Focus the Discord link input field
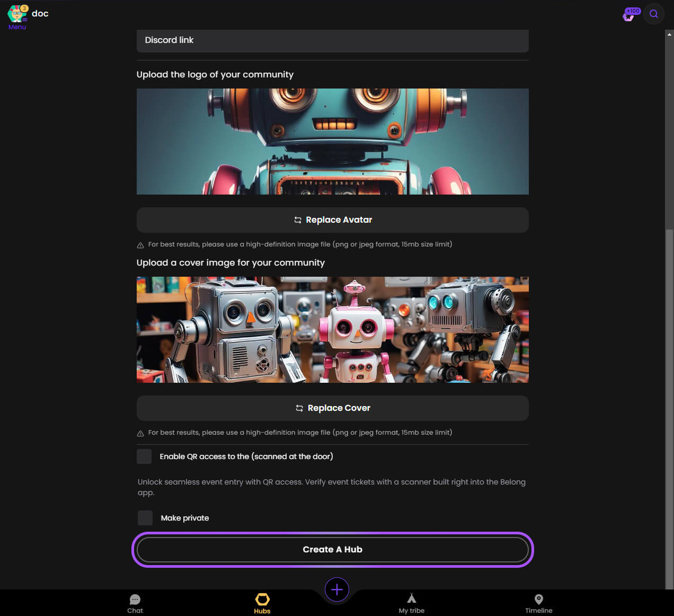The image size is (674, 616). click(333, 41)
